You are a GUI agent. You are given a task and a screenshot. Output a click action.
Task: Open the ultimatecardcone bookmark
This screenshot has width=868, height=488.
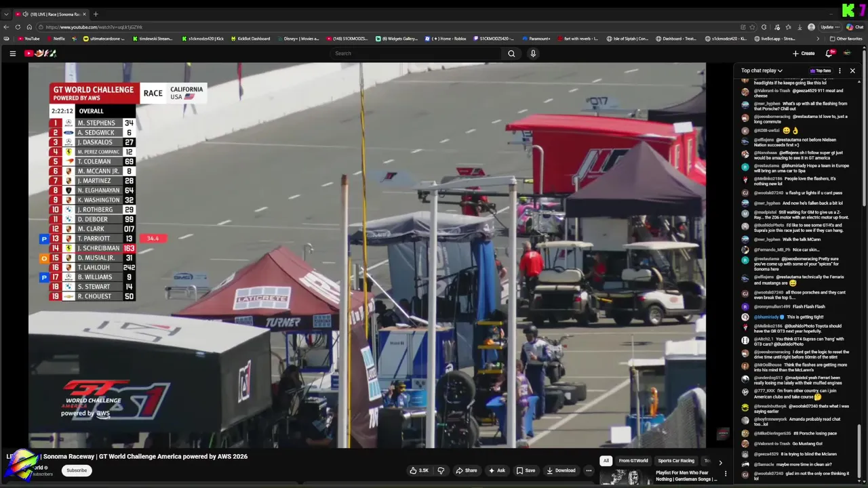coord(104,39)
